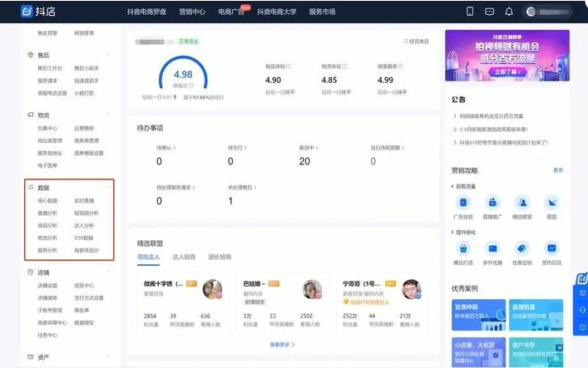The image size is (588, 368).
Task: Open the 宁哥哥 influencer card
Action: tap(382, 303)
